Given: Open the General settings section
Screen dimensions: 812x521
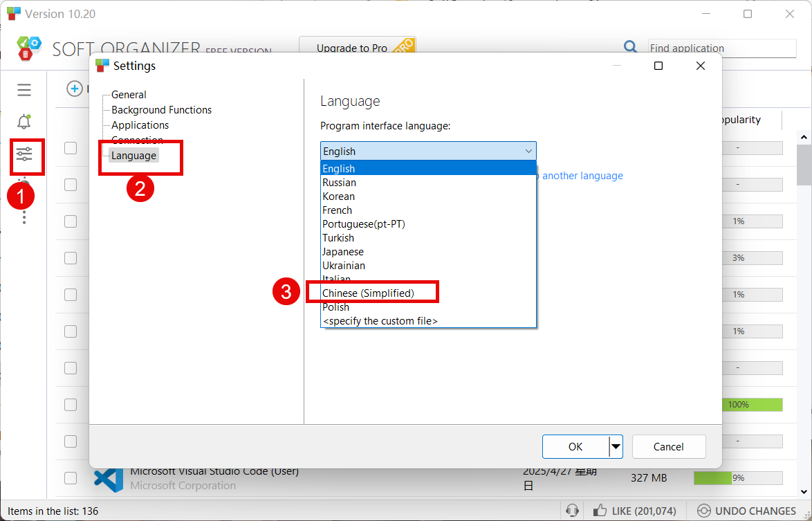Looking at the screenshot, I should (x=129, y=95).
